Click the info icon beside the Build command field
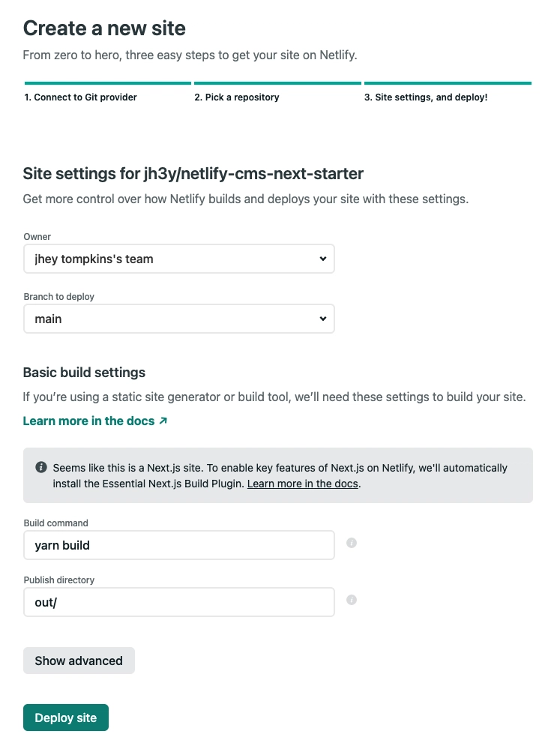This screenshot has height=752, width=560. [x=351, y=542]
